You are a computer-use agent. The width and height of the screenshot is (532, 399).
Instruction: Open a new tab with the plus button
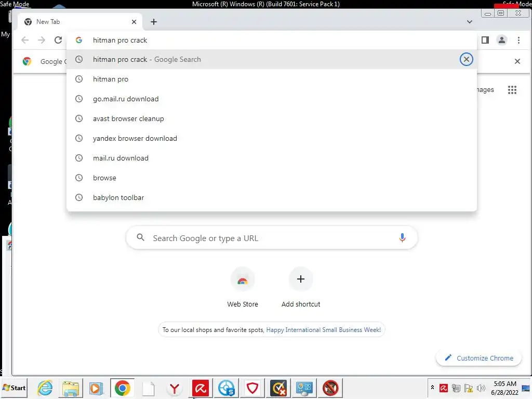[154, 22]
